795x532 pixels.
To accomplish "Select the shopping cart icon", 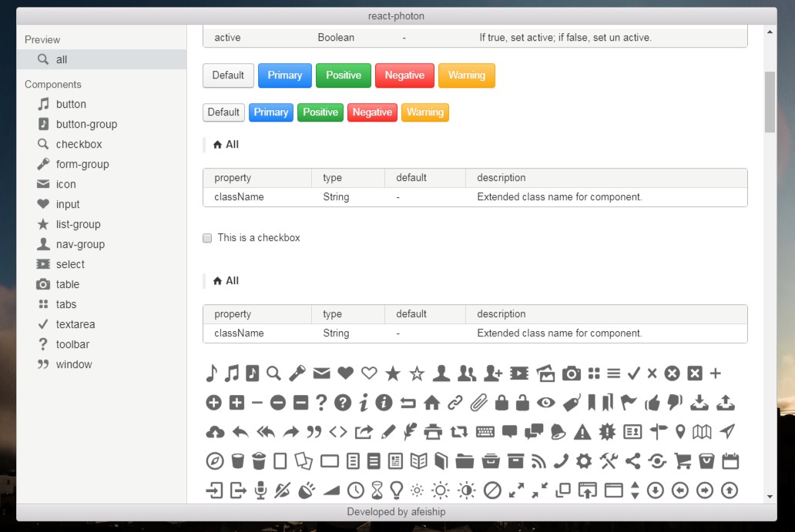I will [x=682, y=460].
